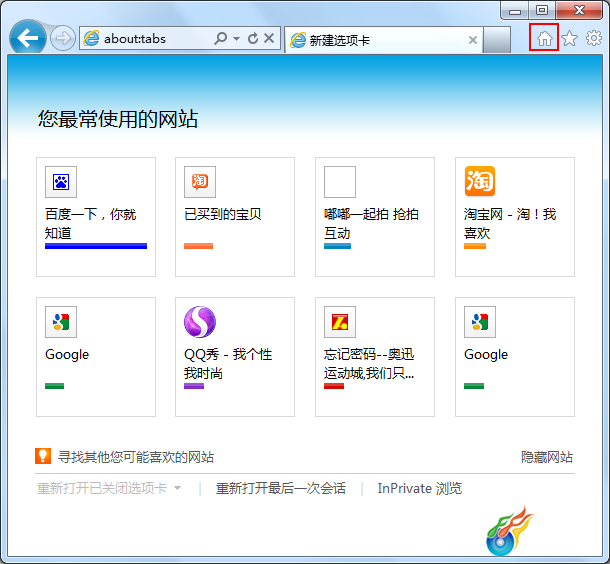Open the Home page house icon
The height and width of the screenshot is (564, 610).
point(544,38)
